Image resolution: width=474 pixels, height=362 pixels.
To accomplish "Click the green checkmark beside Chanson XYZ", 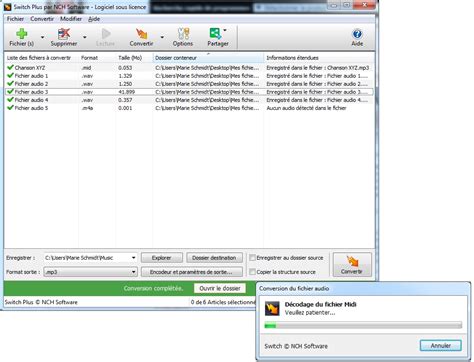I will (10, 67).
